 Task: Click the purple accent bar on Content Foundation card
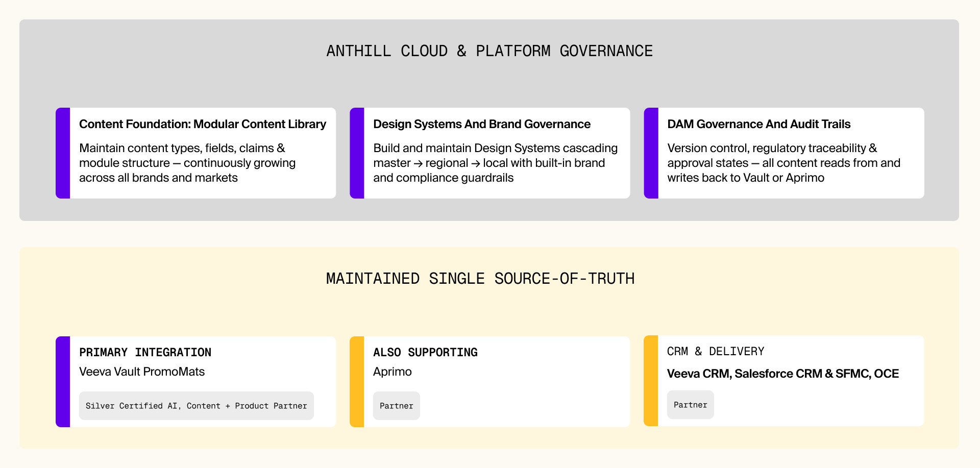[x=63, y=153]
